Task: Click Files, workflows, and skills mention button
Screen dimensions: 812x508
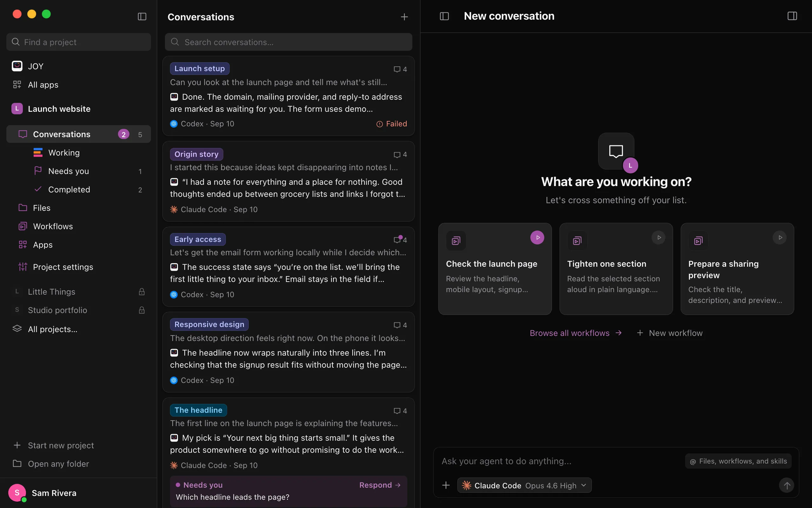Action: [x=738, y=461]
